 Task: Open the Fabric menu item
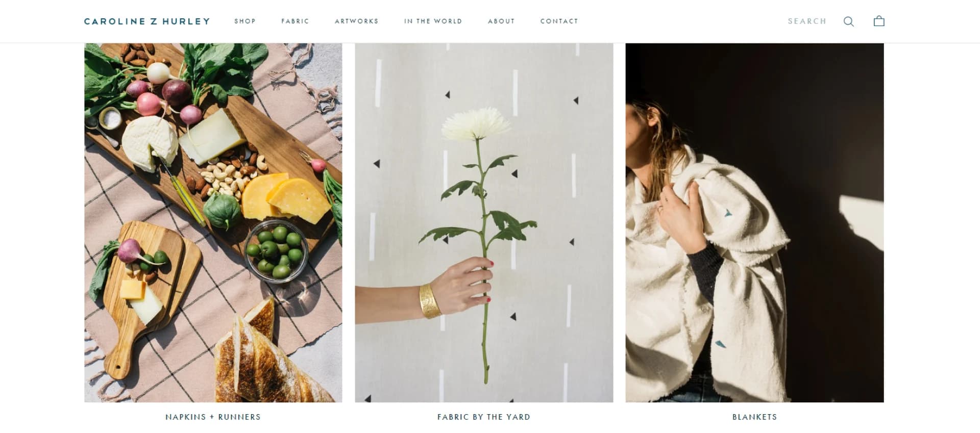click(x=295, y=21)
